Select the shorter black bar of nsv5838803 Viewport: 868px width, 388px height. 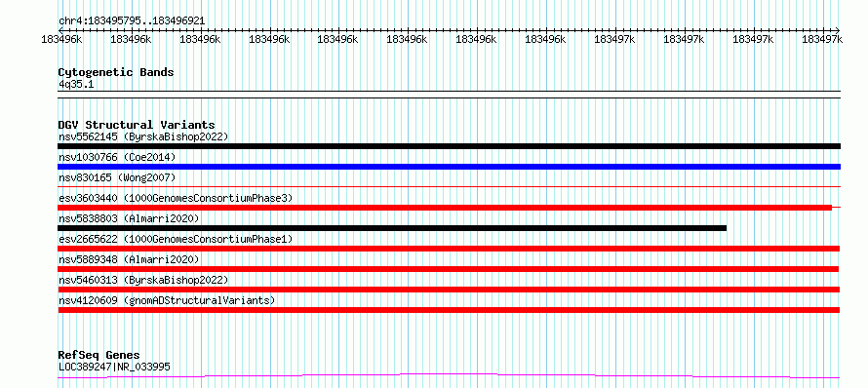(x=392, y=228)
